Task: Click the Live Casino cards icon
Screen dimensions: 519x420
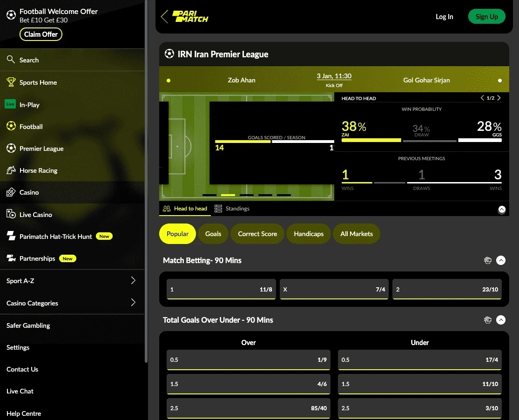Action: tap(11, 214)
